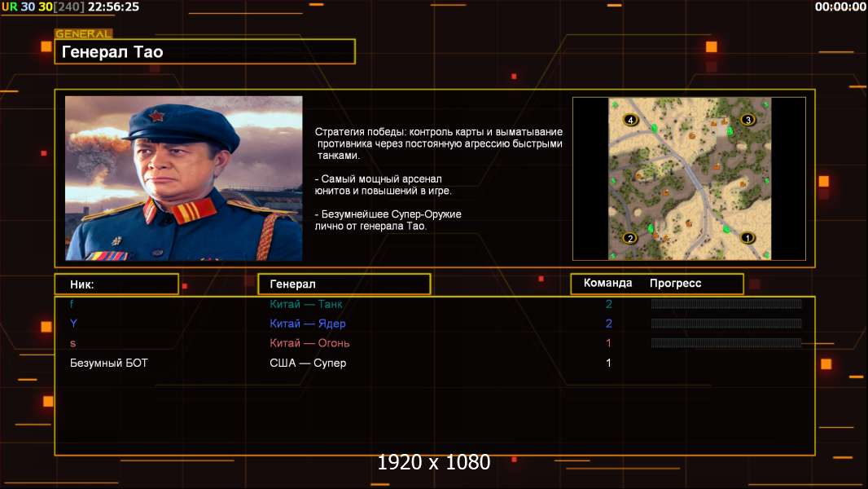Click the 'Генерал Тао' title field
Screen dimensions: 868x489
pos(205,51)
